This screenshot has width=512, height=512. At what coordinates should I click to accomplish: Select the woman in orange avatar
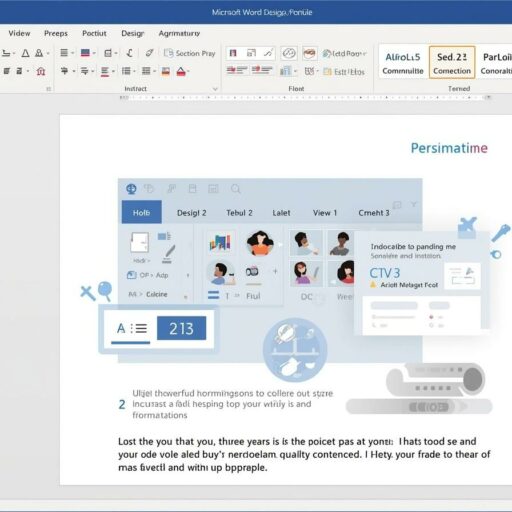point(260,243)
